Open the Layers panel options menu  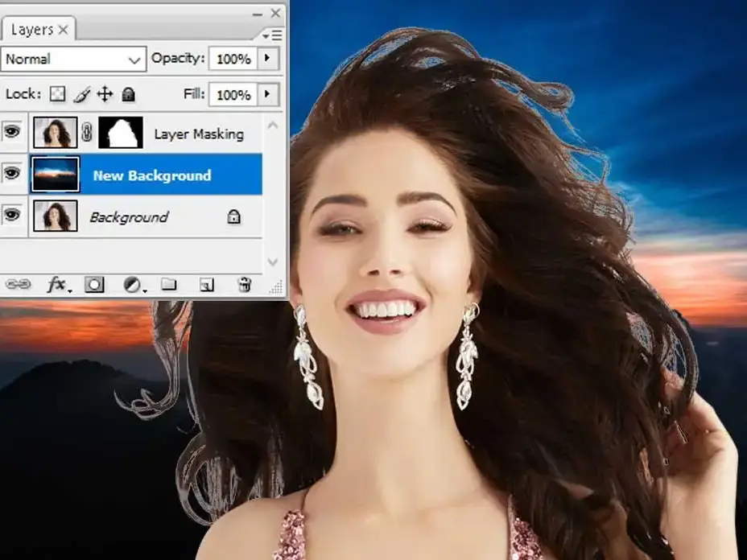[273, 35]
